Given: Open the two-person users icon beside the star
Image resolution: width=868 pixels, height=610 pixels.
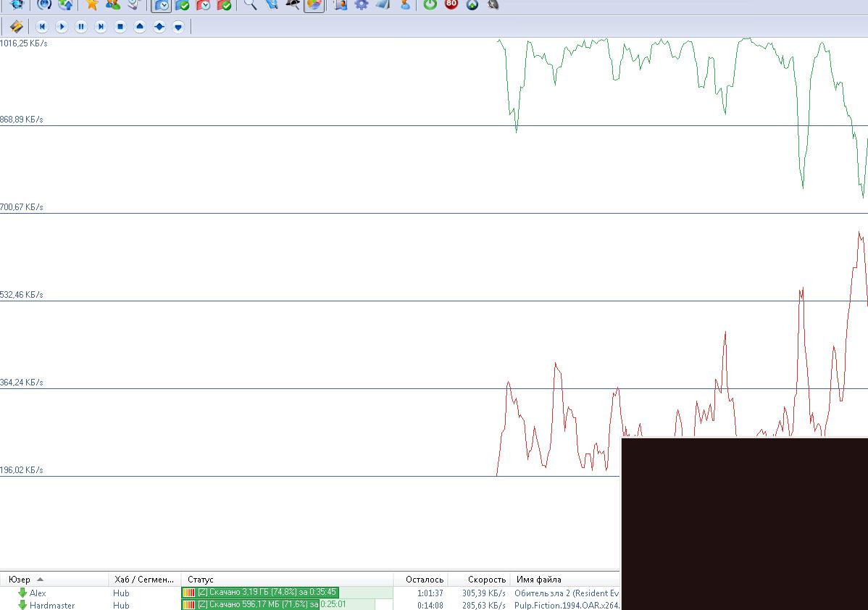Looking at the screenshot, I should coord(112,4).
